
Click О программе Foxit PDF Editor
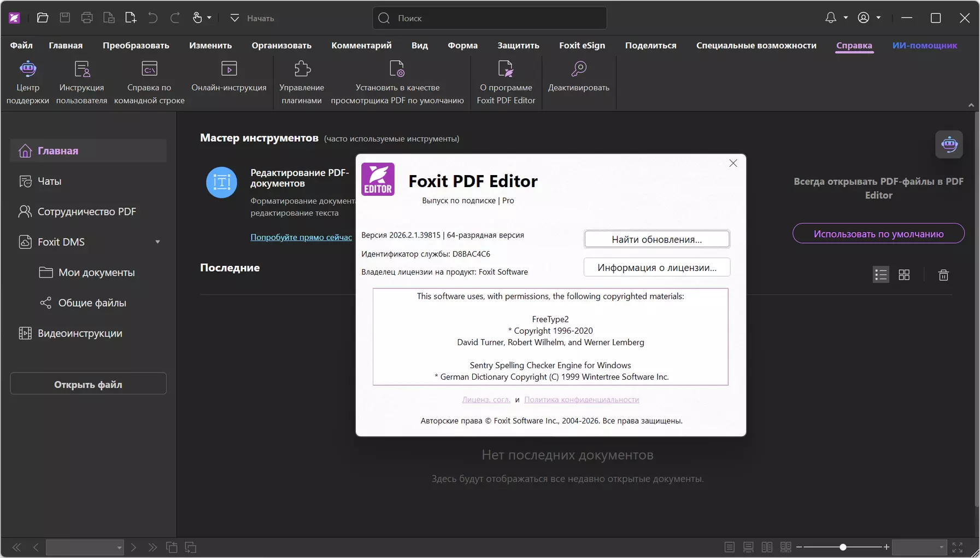point(506,82)
